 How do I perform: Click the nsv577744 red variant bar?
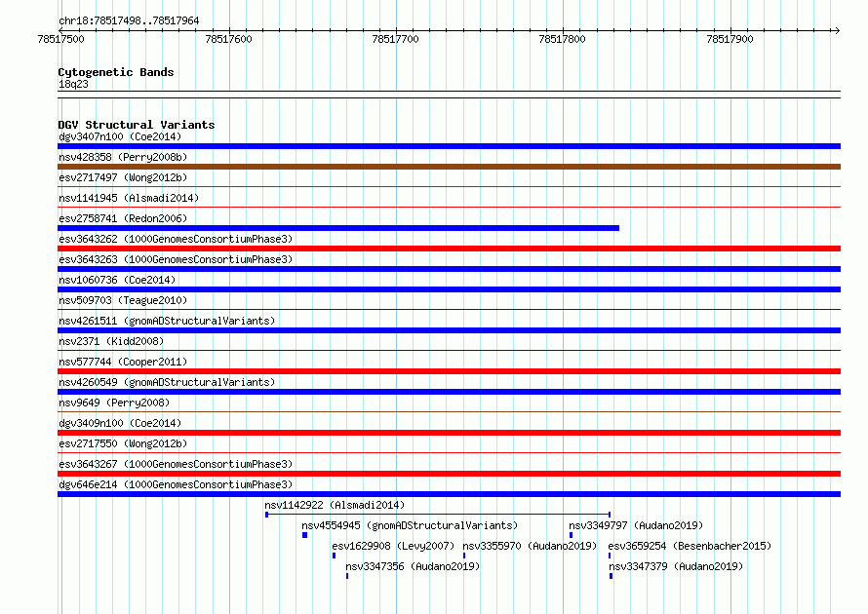[x=449, y=371]
